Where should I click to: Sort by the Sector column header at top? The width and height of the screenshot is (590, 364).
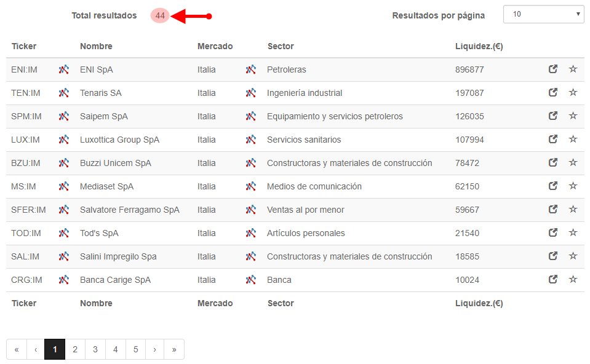281,46
